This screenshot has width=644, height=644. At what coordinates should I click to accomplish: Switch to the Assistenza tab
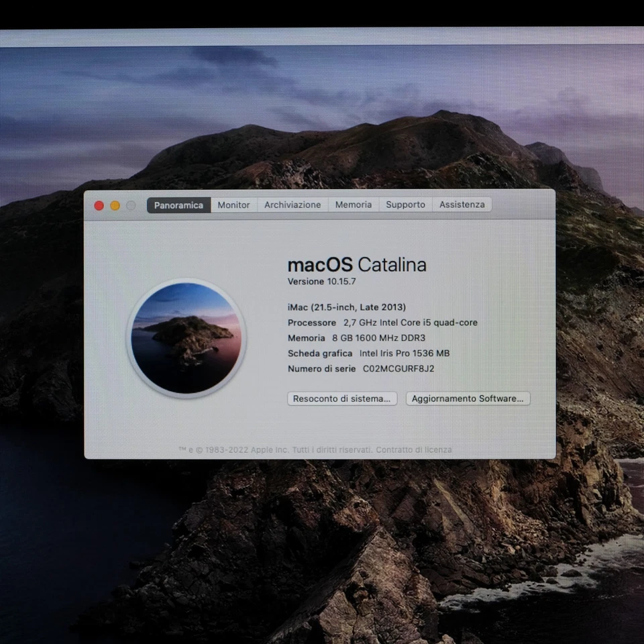click(462, 205)
